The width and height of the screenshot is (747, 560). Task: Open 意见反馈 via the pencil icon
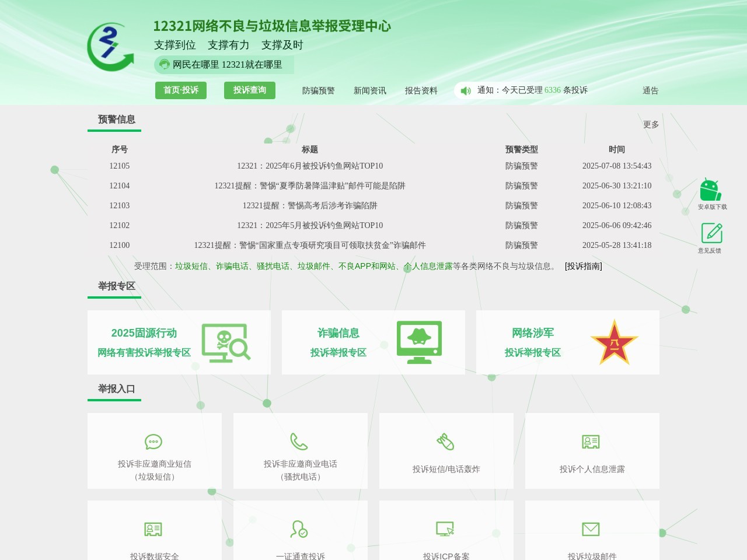coord(711,232)
